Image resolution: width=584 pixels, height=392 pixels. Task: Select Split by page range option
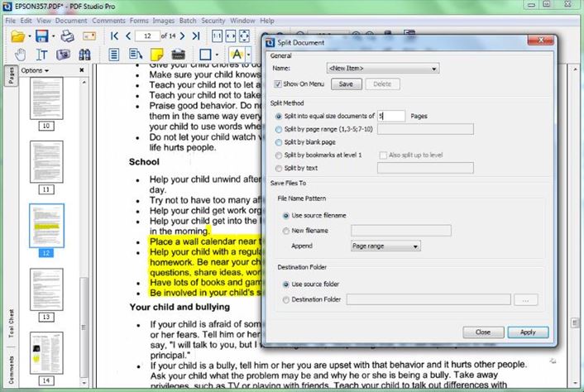pos(278,129)
